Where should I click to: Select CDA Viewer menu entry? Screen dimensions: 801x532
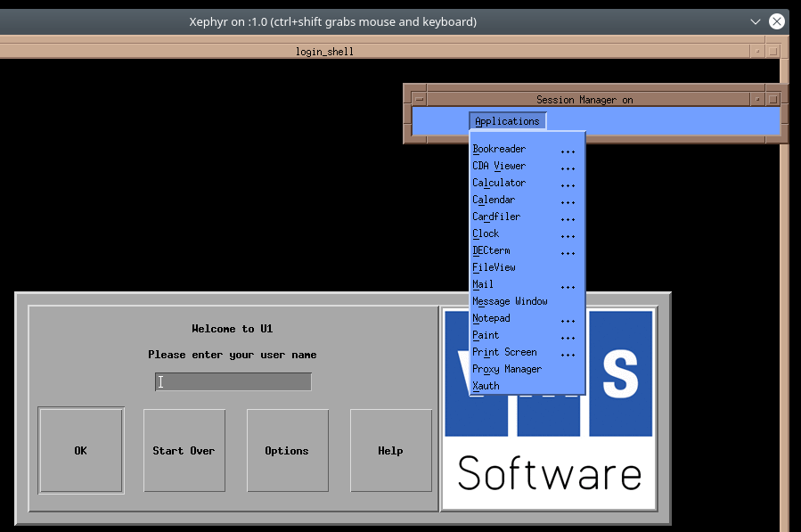(x=499, y=166)
